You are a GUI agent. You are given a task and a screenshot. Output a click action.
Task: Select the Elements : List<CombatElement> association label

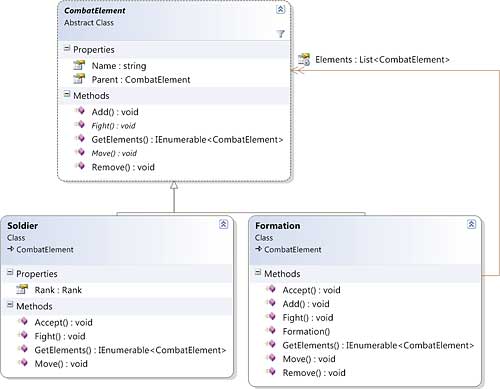point(382,60)
